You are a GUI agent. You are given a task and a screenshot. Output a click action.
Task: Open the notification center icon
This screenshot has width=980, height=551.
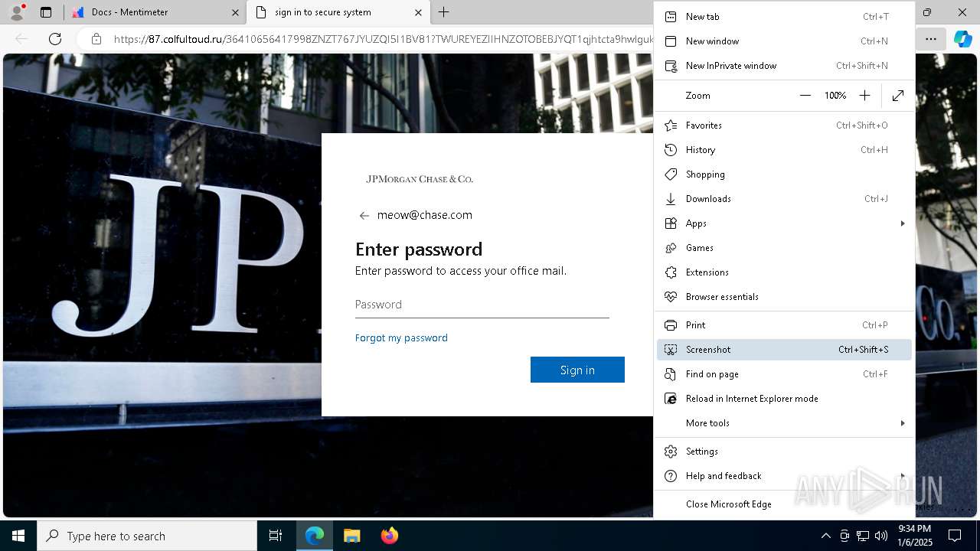point(955,536)
